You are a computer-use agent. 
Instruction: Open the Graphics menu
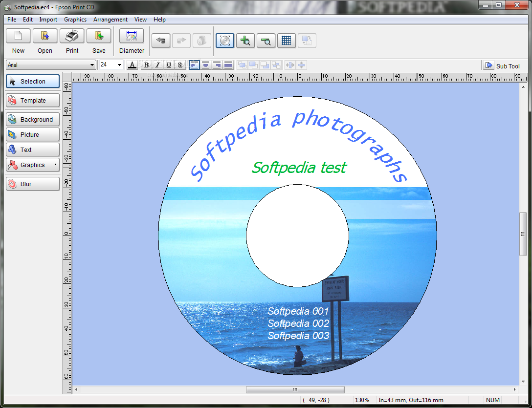click(x=75, y=20)
